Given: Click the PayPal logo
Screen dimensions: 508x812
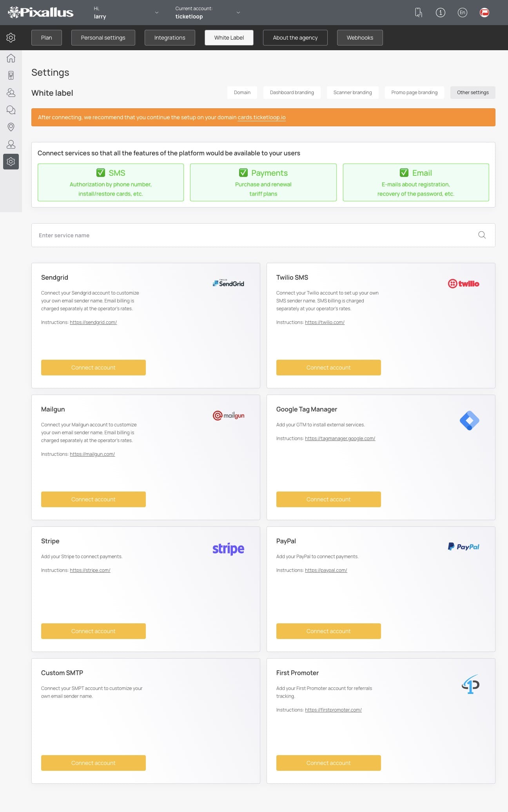Looking at the screenshot, I should 464,547.
